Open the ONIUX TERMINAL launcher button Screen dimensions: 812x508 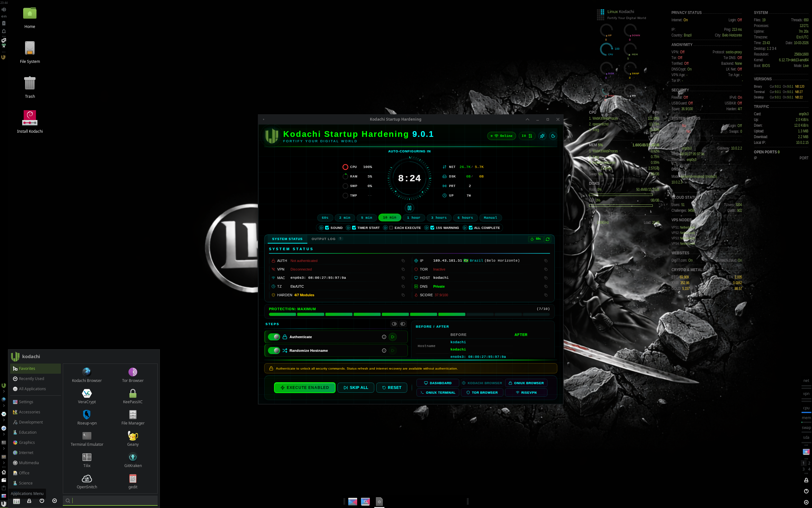[438, 393]
